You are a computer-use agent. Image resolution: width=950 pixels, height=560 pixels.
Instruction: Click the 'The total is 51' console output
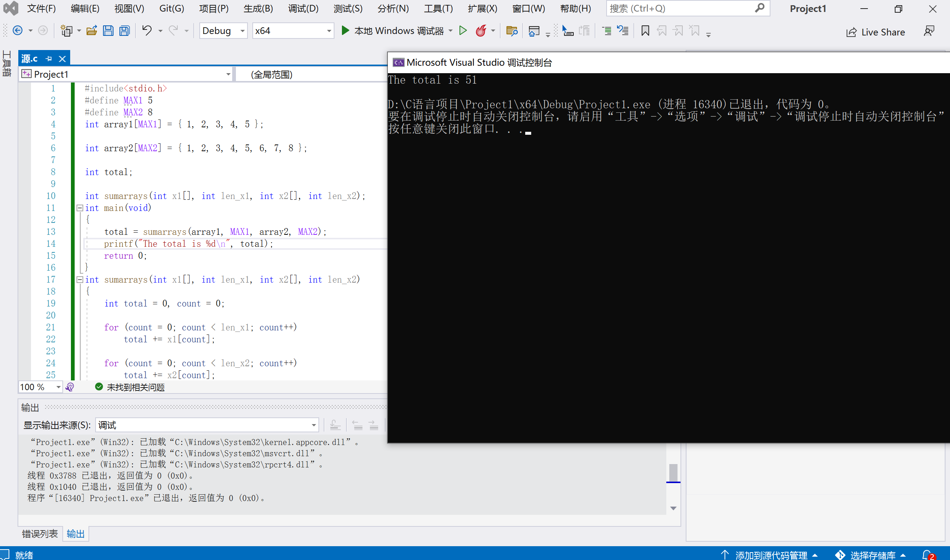(432, 80)
